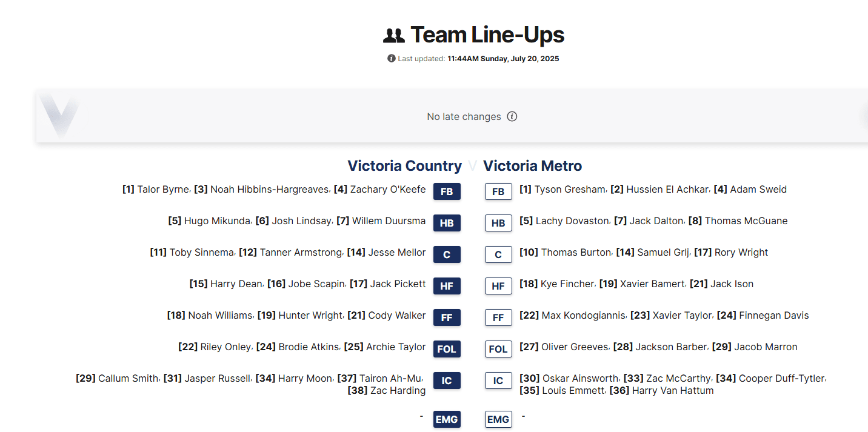Click Victoria Country's navy HF badge
The image size is (868, 432).
click(x=447, y=286)
